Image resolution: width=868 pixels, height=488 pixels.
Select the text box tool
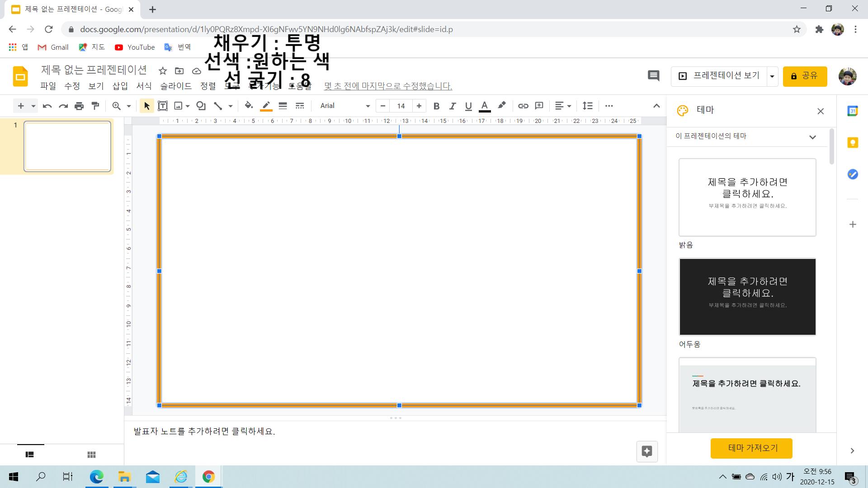(163, 106)
